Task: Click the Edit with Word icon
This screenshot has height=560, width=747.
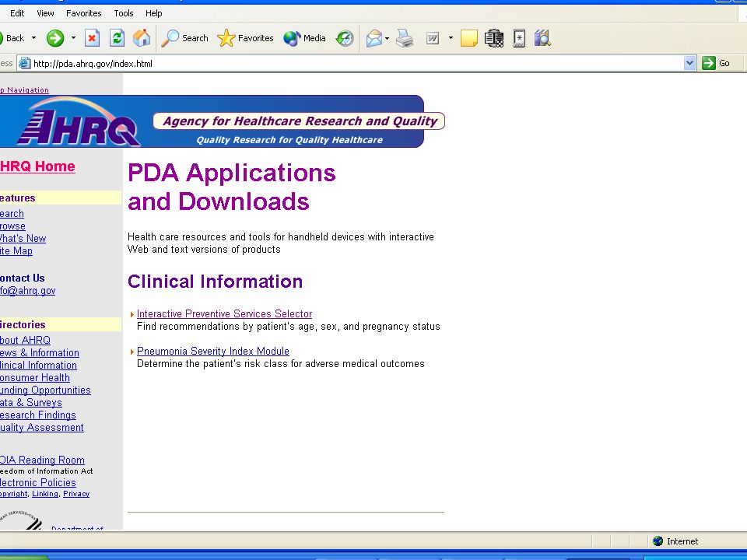Action: coord(433,38)
